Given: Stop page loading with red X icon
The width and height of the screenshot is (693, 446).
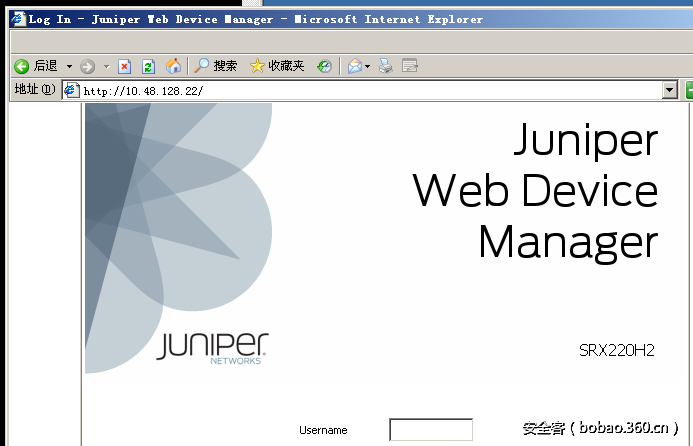Looking at the screenshot, I should pos(125,66).
